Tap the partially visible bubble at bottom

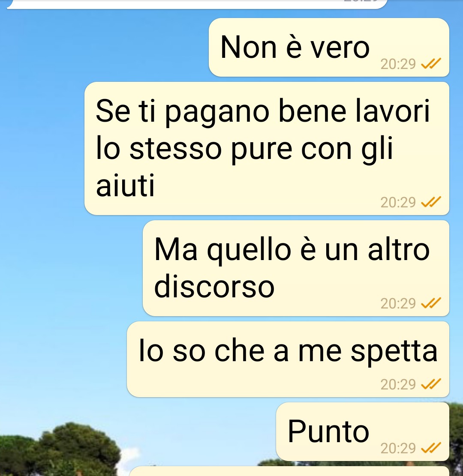click(289, 471)
